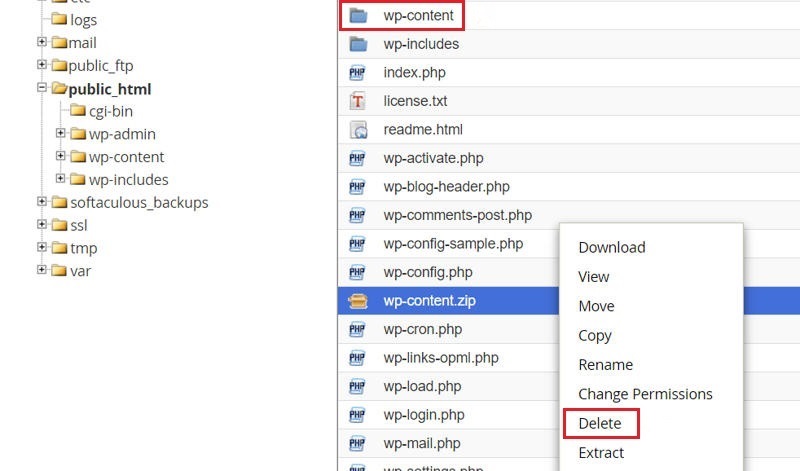Select the wp-activate.php file name
Screen dimensions: 800x471
(x=433, y=159)
